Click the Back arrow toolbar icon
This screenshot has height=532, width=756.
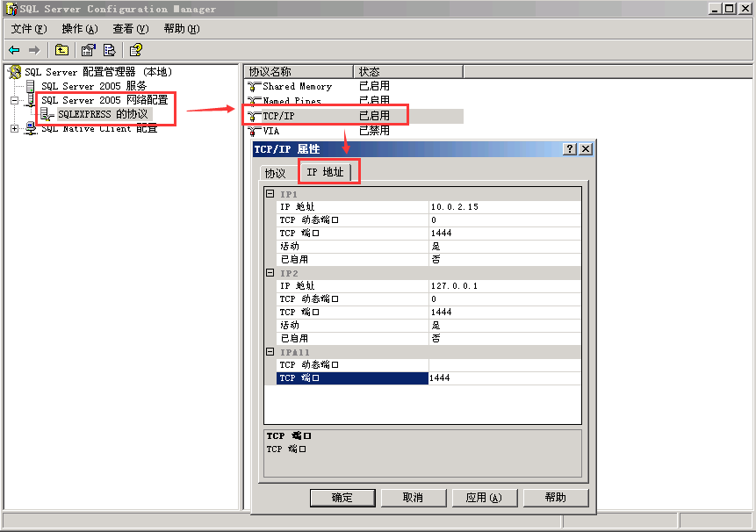(14, 50)
